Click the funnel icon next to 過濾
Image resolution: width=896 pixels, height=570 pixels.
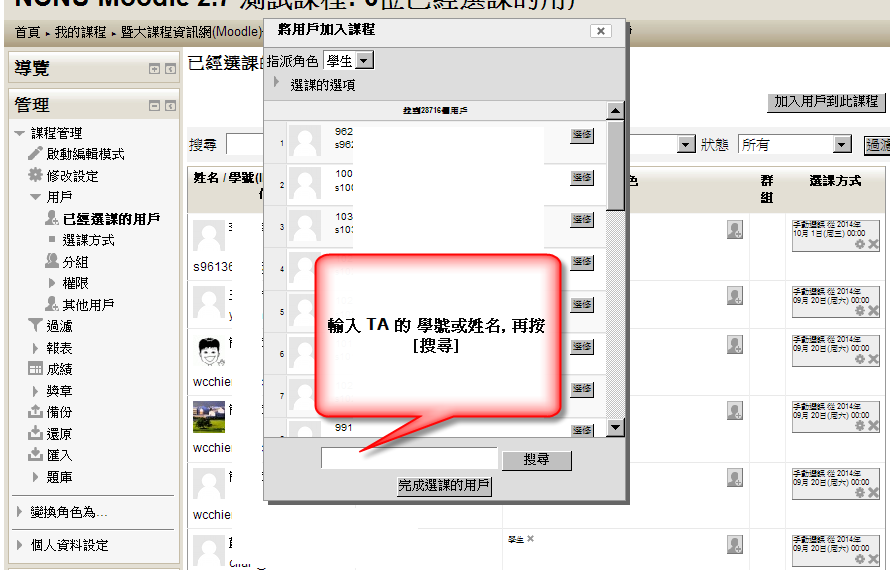(x=36, y=325)
